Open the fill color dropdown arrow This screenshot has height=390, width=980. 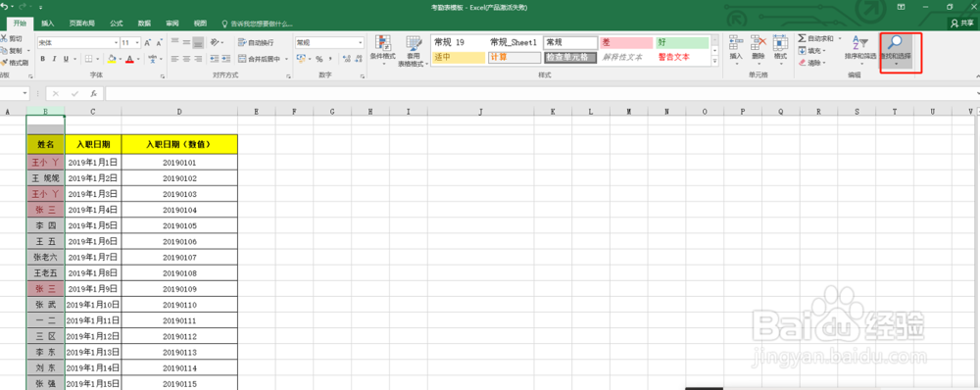click(x=120, y=60)
